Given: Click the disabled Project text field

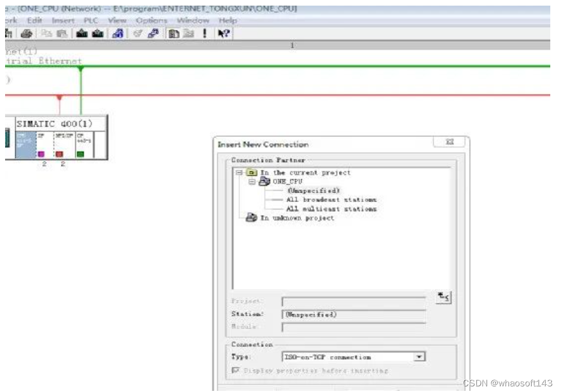Looking at the screenshot, I should point(354,301).
